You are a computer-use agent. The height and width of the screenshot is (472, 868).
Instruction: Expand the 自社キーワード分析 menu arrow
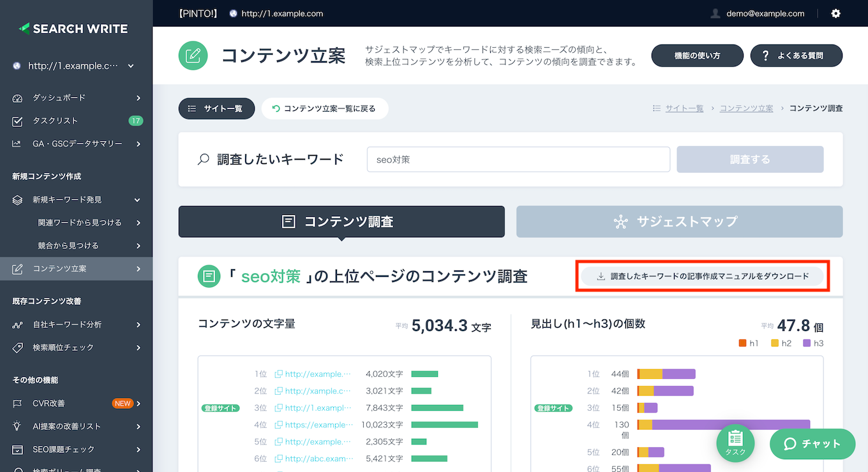click(x=138, y=325)
